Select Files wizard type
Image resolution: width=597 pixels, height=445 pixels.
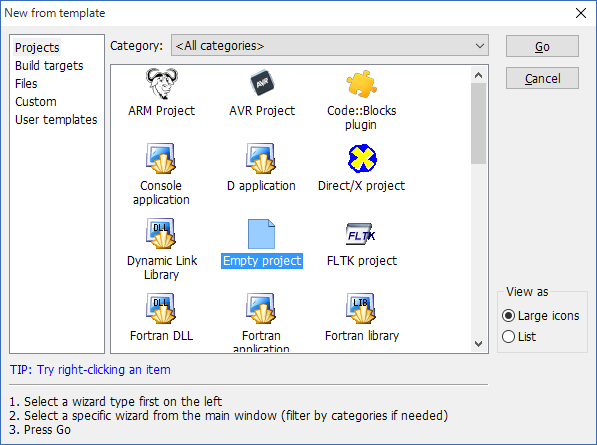tap(26, 83)
